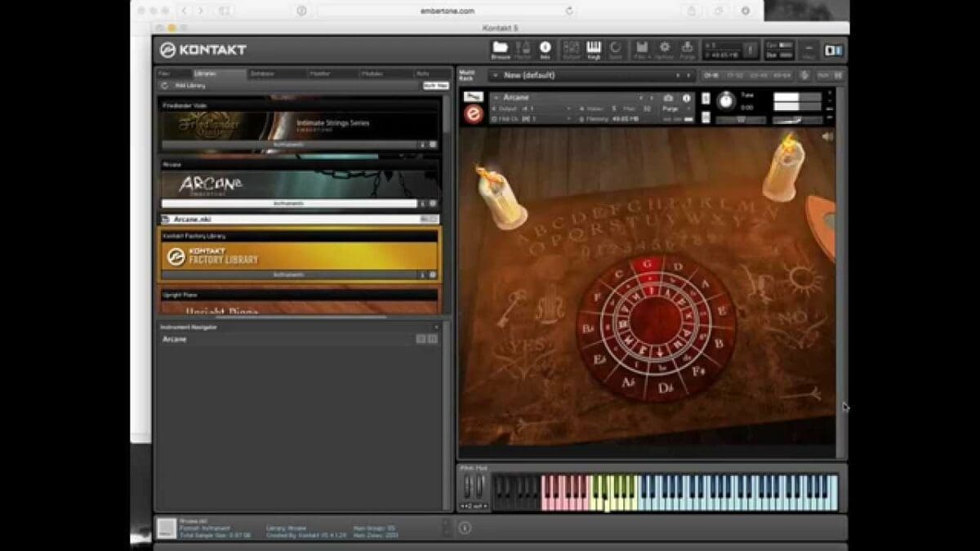Click the Master editor metronome icon
980x551 pixels.
523,49
